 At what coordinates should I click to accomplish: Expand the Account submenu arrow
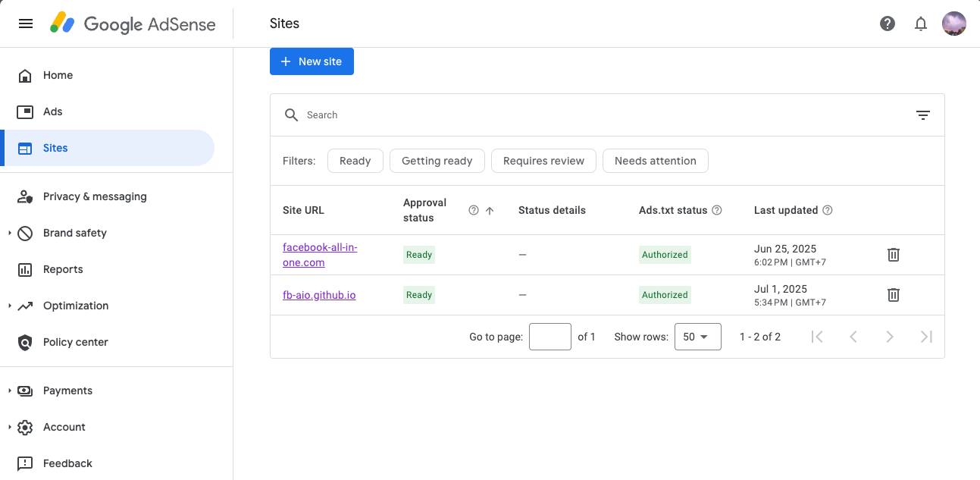10,427
